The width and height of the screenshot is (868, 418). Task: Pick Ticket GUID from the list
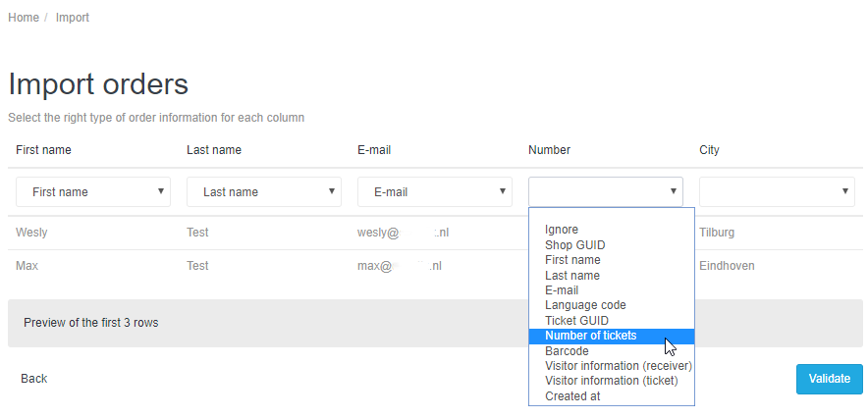click(611, 321)
